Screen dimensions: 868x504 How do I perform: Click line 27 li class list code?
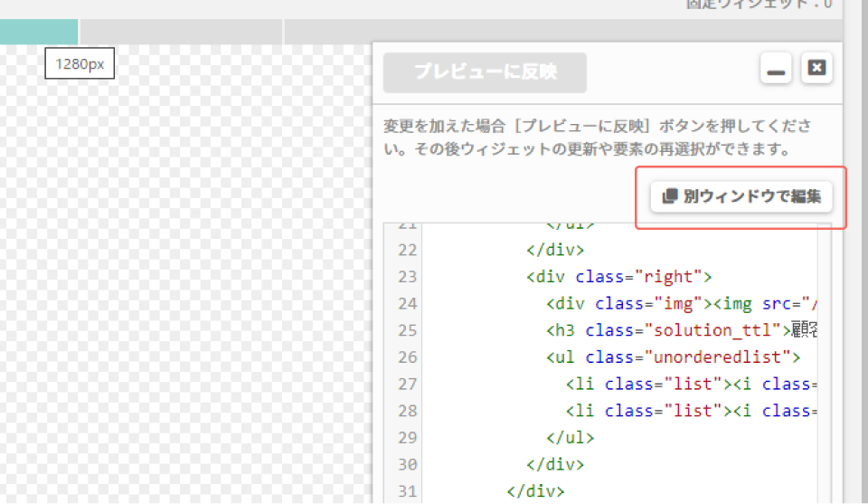[692, 384]
